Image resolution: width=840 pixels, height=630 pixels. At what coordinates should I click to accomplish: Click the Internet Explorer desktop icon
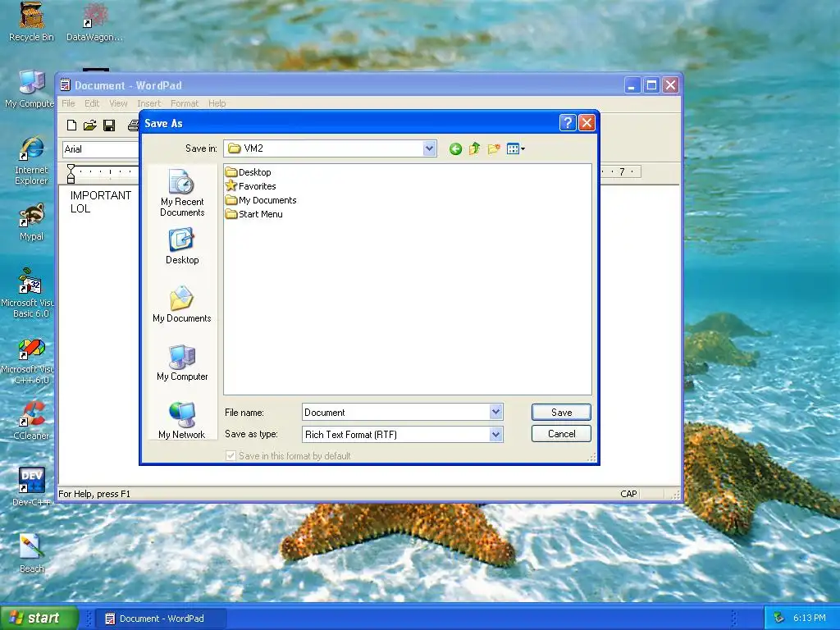point(32,161)
